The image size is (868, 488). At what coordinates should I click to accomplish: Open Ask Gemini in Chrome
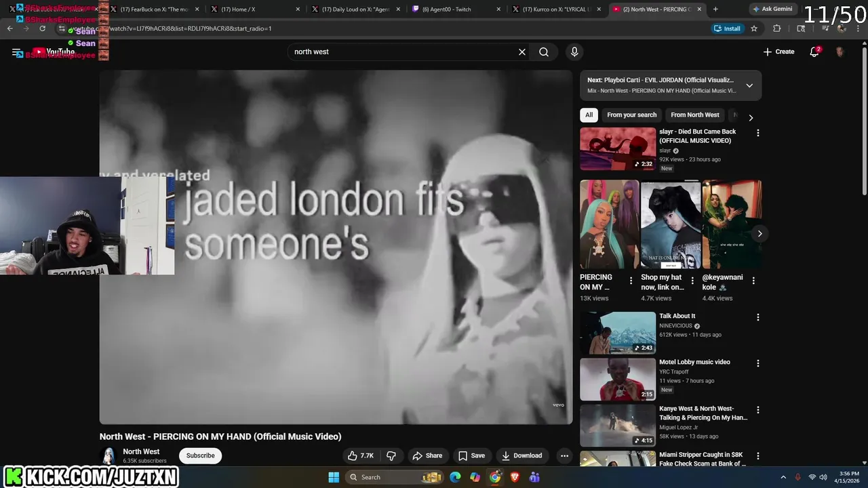772,9
